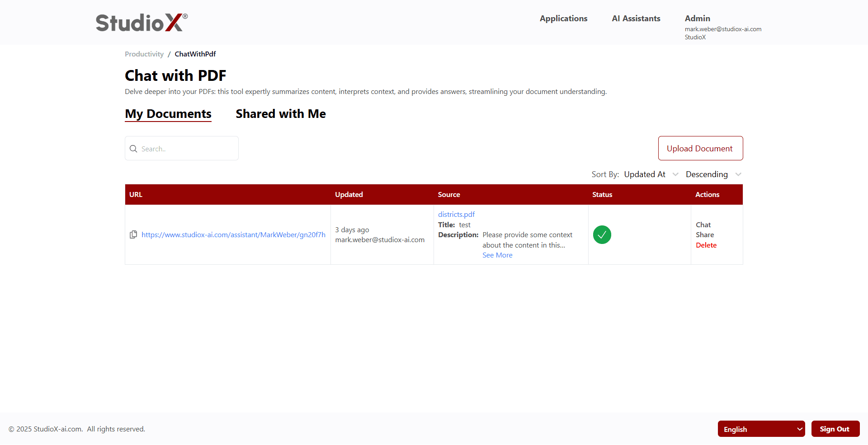
Task: Click Delete to remove districts.pdf
Action: click(x=706, y=245)
